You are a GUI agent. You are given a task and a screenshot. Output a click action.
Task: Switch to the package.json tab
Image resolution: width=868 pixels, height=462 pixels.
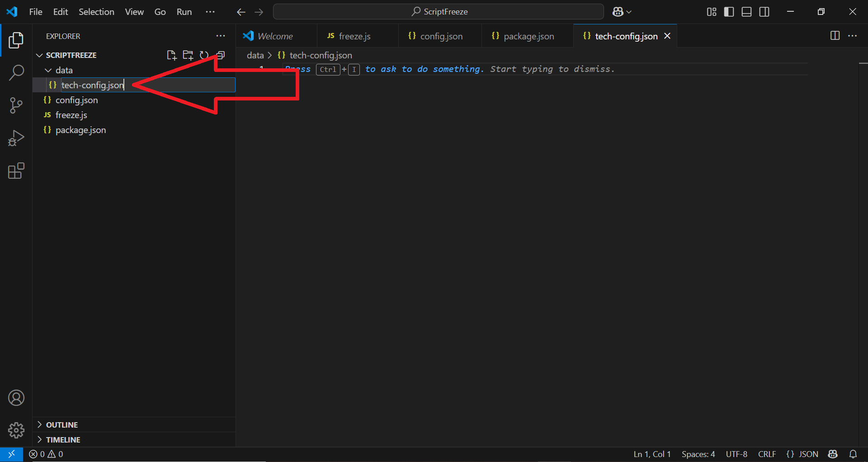528,36
